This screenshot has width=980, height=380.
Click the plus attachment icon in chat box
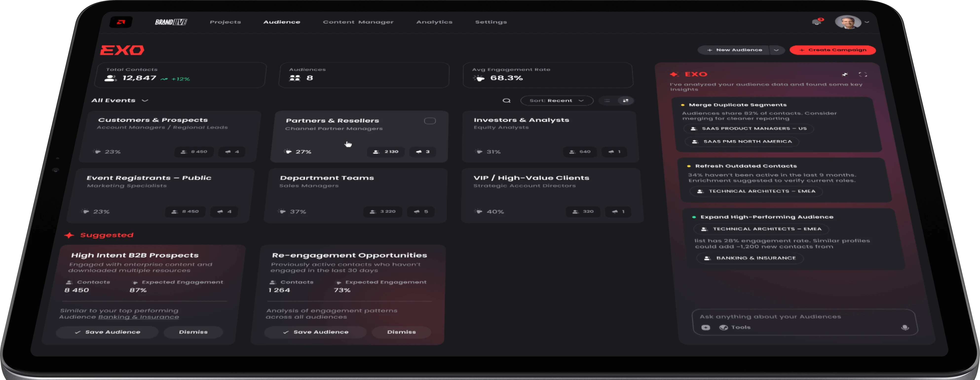(706, 327)
